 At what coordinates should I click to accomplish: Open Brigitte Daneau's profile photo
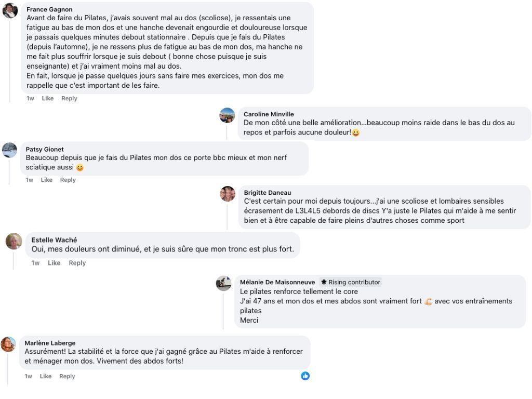(x=228, y=194)
